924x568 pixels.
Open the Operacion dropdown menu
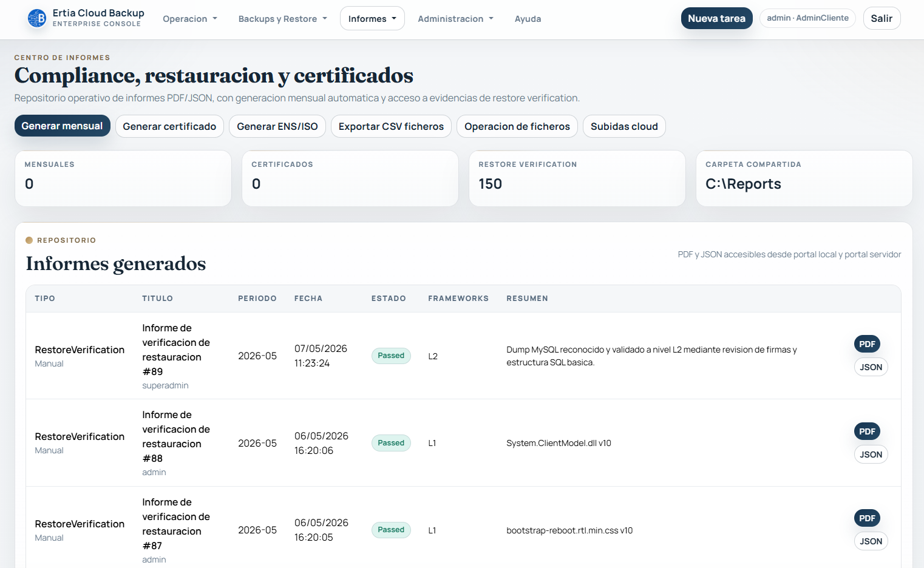190,19
